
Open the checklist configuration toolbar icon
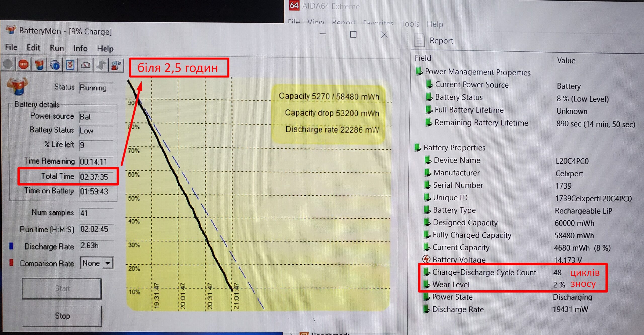point(70,65)
